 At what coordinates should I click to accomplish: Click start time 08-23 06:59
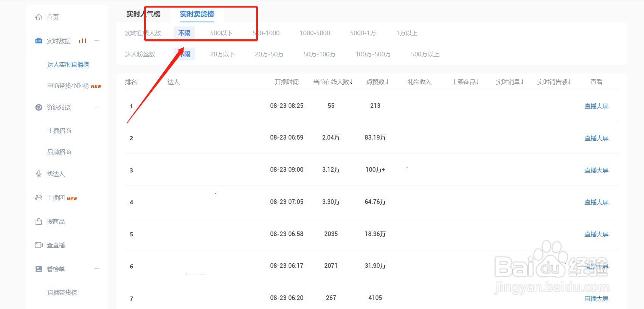(x=287, y=138)
